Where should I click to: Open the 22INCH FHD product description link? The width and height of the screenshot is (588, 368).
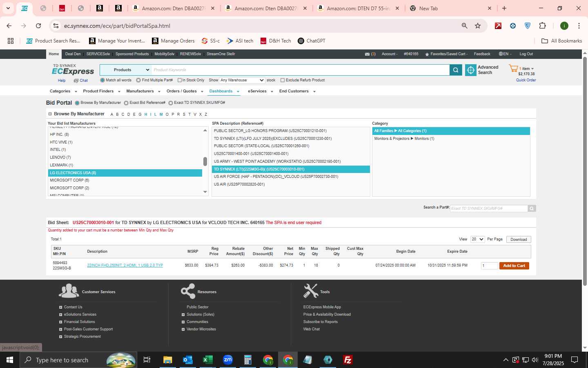coord(125,265)
